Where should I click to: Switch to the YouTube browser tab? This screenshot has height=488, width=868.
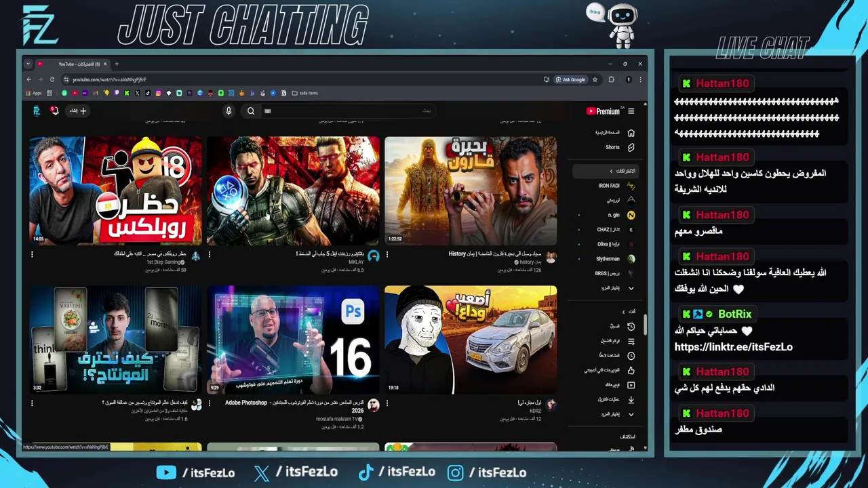tap(71, 64)
